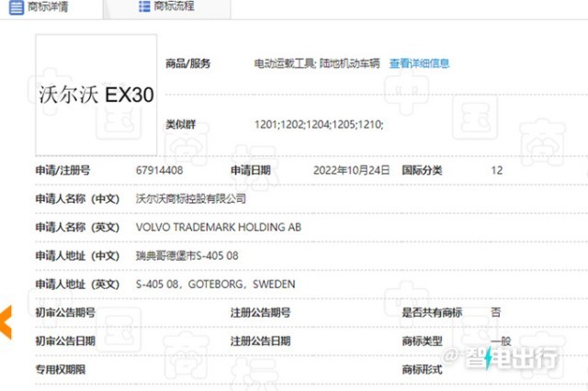The height and width of the screenshot is (391, 588).
Task: Select the 否 value for shared trademark
Action: (496, 312)
